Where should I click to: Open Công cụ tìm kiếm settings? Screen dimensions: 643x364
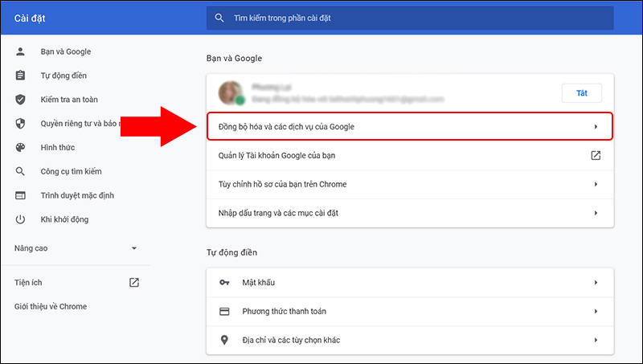(x=71, y=171)
